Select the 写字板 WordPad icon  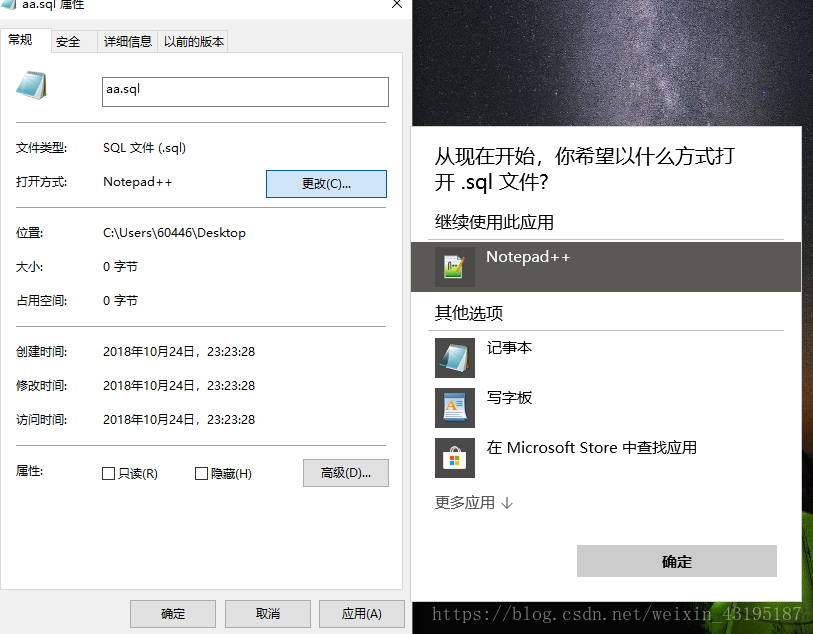tap(455, 407)
